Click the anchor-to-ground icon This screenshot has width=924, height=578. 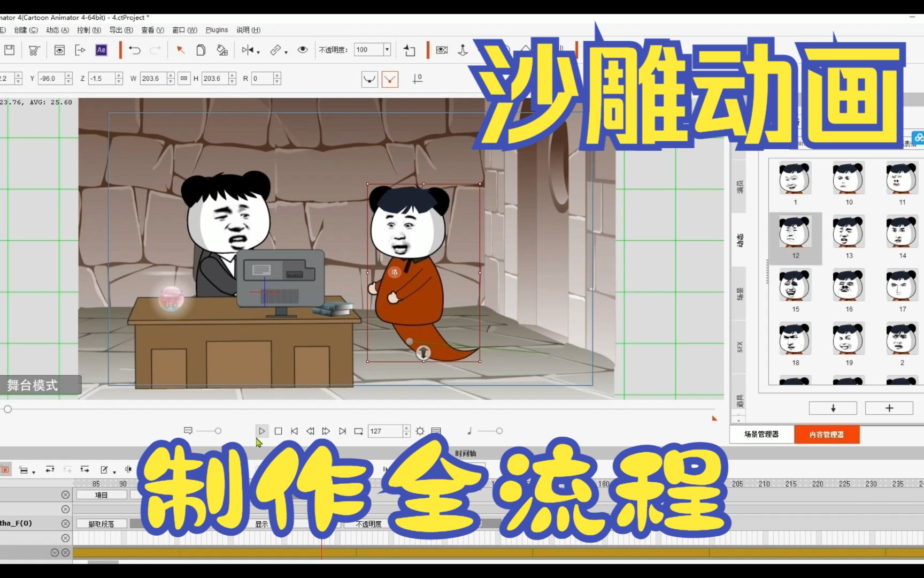[x=463, y=50]
